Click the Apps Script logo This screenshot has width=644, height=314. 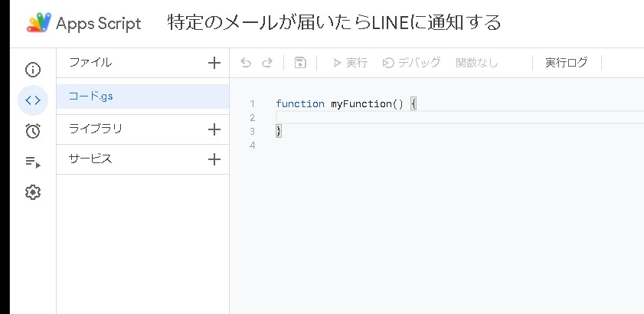click(38, 23)
